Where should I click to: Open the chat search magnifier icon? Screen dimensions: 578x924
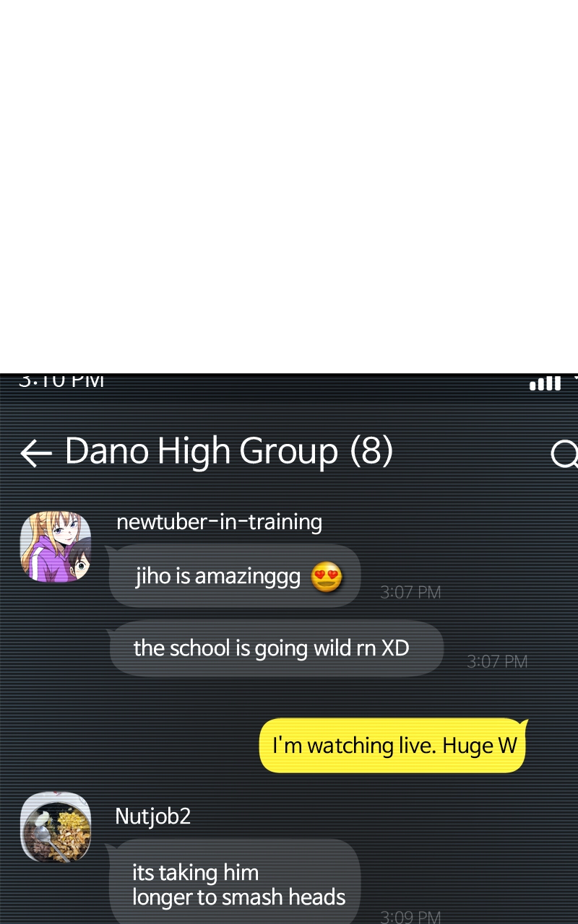pyautogui.click(x=564, y=454)
